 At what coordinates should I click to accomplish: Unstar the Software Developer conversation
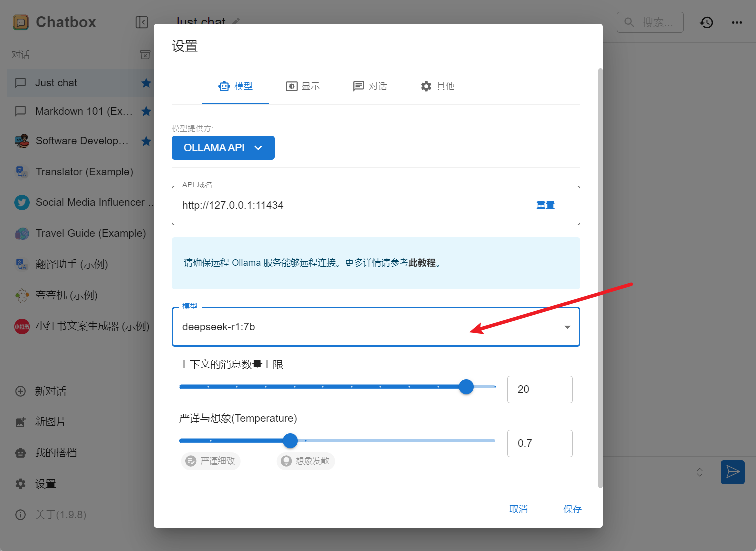146,141
